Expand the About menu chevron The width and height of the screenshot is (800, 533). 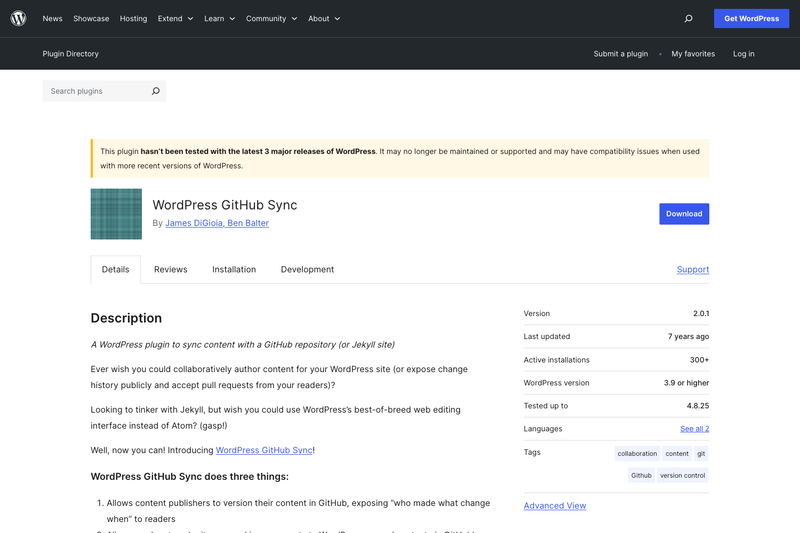point(337,19)
